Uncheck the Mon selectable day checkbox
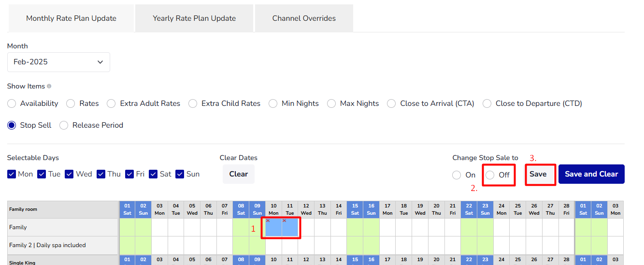The image size is (644, 265). coord(12,174)
